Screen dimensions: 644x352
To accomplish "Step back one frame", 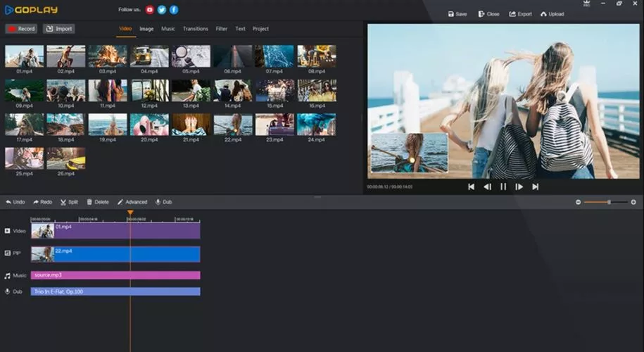I will coord(487,187).
